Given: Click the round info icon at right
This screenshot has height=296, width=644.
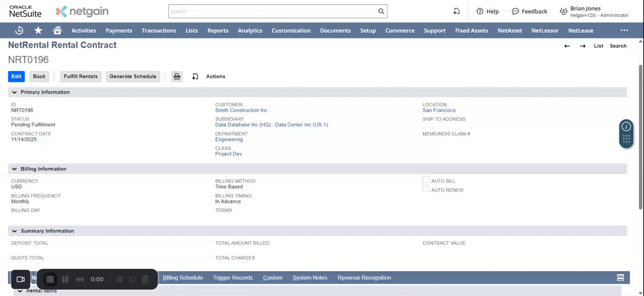Looking at the screenshot, I should [x=626, y=127].
